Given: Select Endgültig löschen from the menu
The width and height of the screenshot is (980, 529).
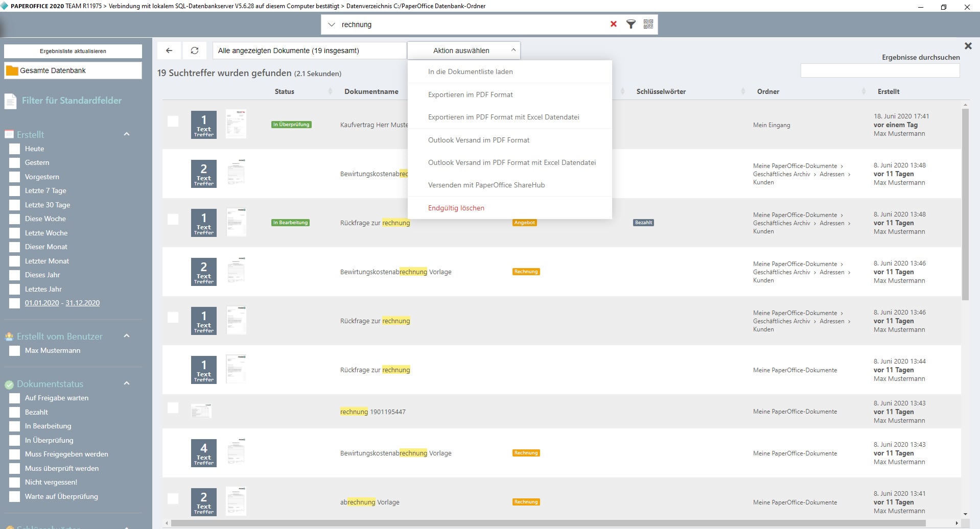Looking at the screenshot, I should [456, 208].
